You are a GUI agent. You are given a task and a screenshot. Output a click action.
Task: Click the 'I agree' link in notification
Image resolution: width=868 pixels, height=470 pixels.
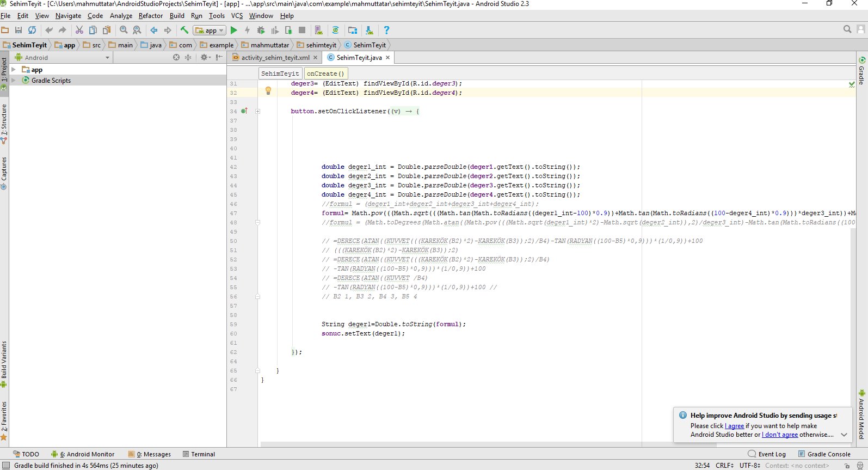click(735, 426)
